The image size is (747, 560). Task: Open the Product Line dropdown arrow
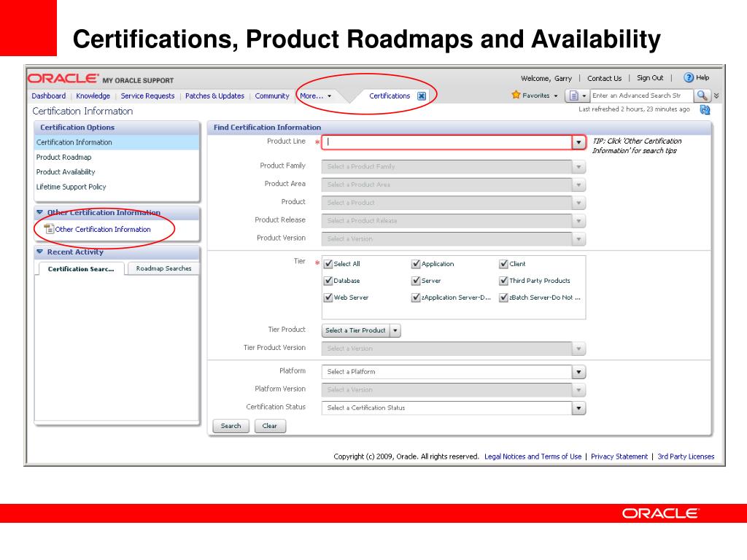pyautogui.click(x=578, y=142)
